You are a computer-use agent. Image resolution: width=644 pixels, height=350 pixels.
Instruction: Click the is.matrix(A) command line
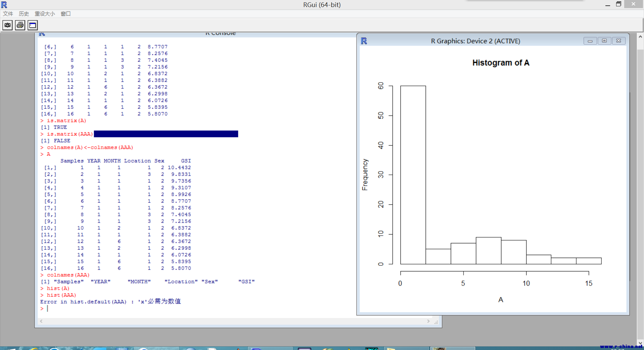(63, 120)
